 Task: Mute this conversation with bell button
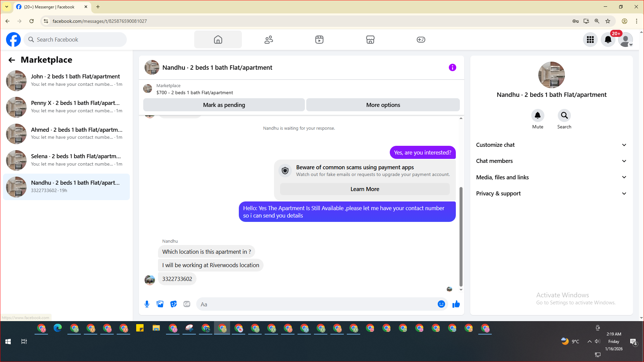[x=538, y=116]
